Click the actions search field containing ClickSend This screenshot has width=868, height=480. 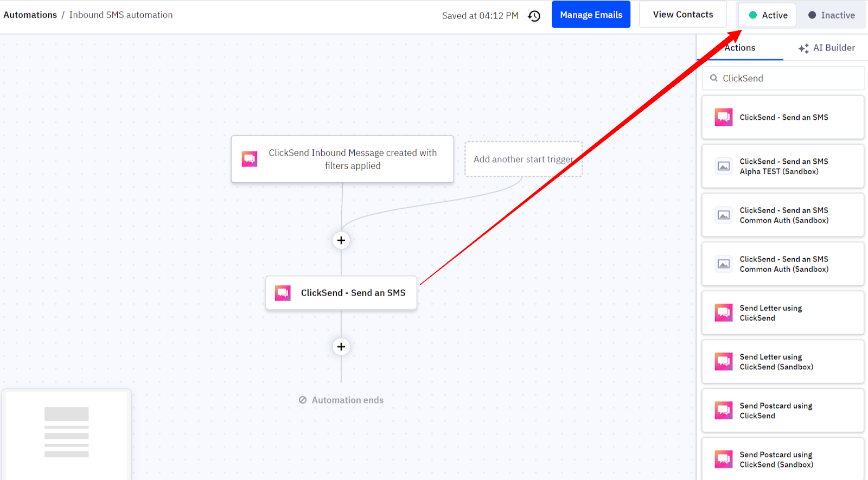click(x=783, y=78)
